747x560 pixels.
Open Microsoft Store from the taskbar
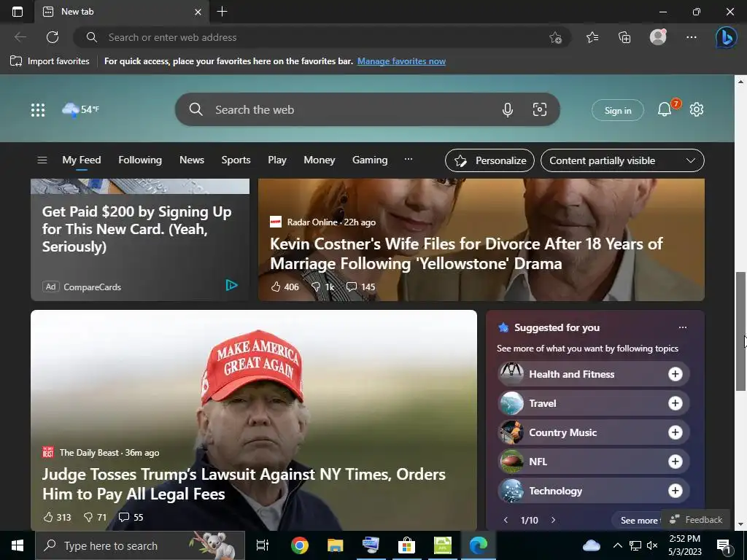coord(406,545)
